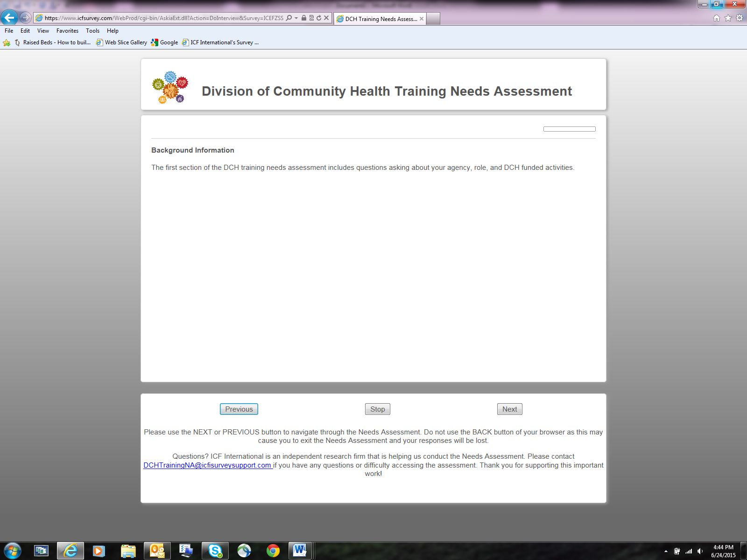
Task: Click the DCHTrainingNA support email link
Action: [x=207, y=465]
